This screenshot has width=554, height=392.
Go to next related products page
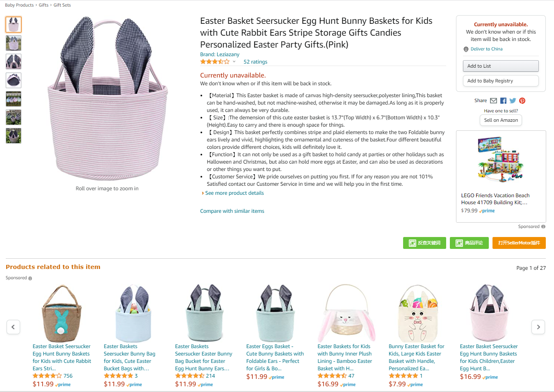pyautogui.click(x=538, y=327)
